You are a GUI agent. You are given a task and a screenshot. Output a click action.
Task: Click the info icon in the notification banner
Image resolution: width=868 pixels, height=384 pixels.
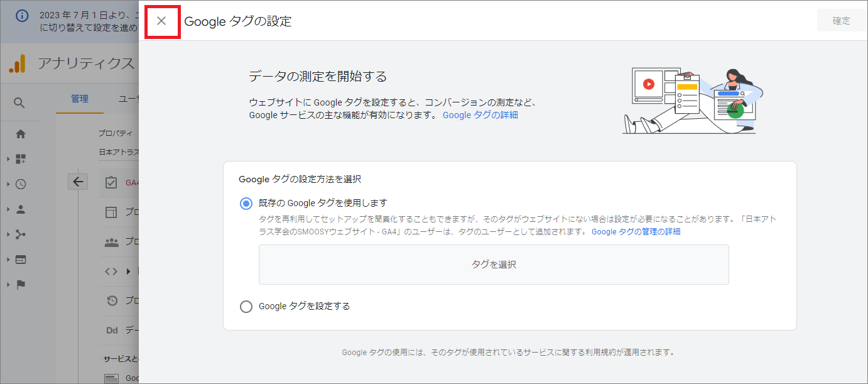pos(22,16)
